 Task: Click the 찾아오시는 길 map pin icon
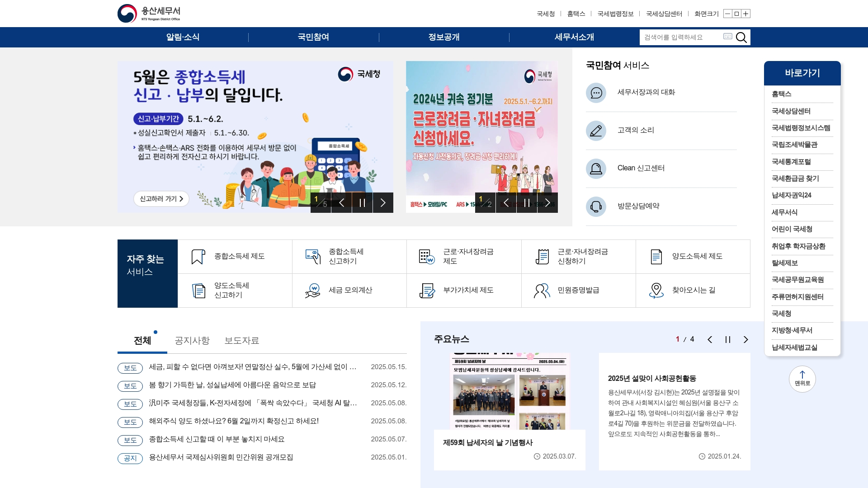coord(656,291)
